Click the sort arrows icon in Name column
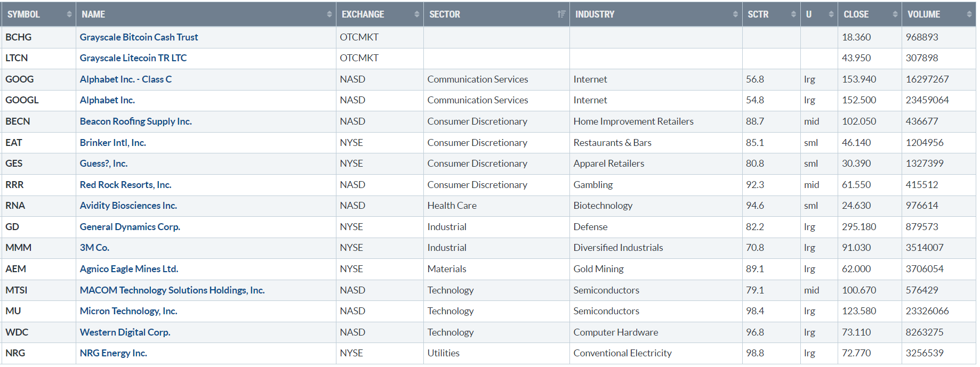 tap(330, 14)
